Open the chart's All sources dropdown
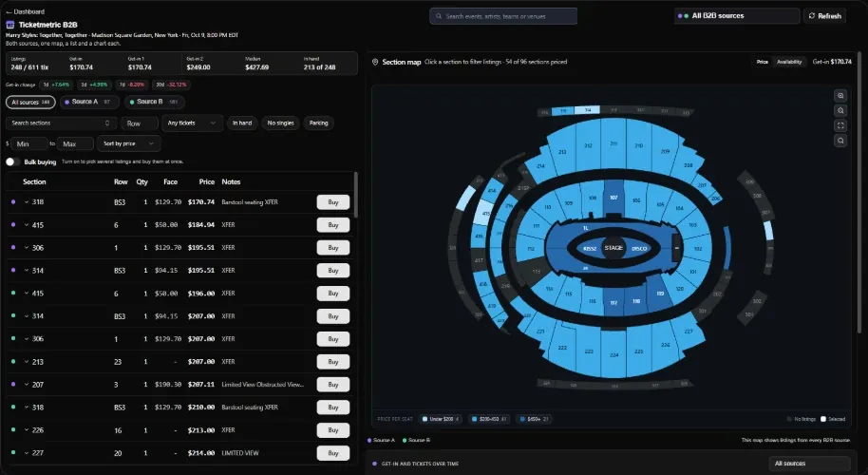Image resolution: width=868 pixels, height=475 pixels. (x=809, y=464)
